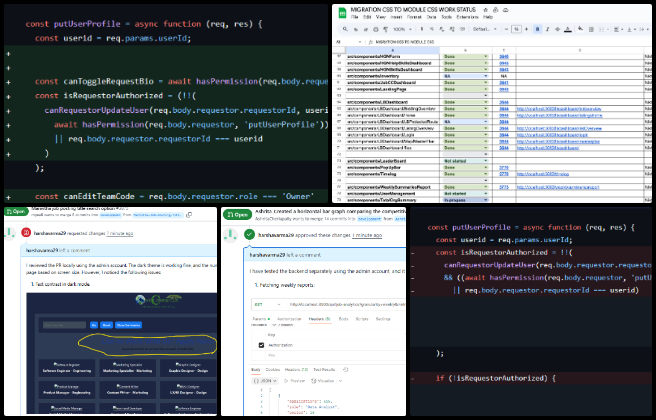Open the zoom 100% dropdown
Screen dimensions: 656x420
click(403, 29)
